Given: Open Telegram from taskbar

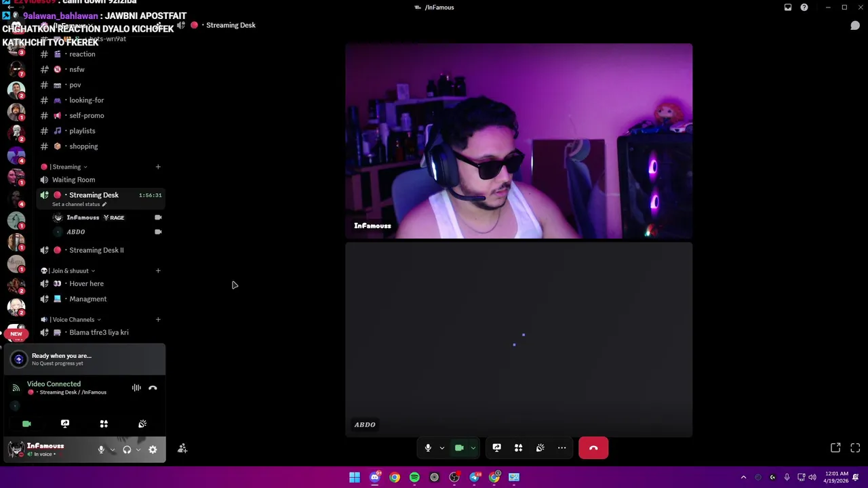Looking at the screenshot, I should [x=474, y=477].
